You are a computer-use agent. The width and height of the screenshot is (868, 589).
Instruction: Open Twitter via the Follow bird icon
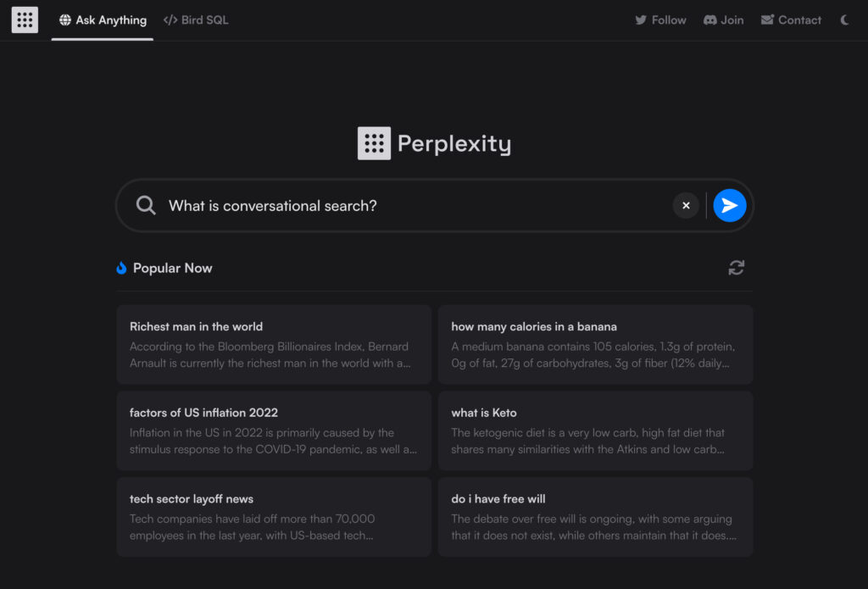(x=640, y=19)
